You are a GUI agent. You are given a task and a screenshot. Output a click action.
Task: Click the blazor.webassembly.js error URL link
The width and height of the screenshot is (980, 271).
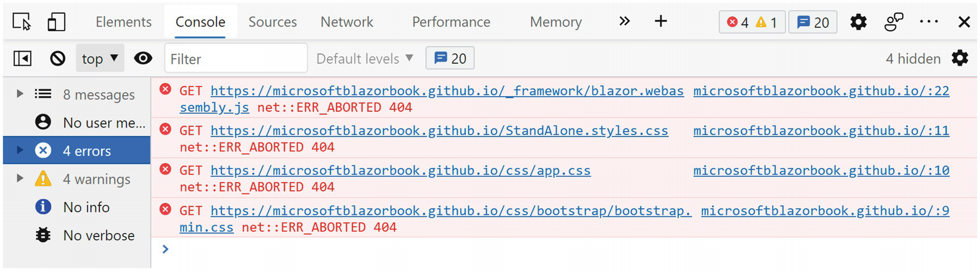(x=446, y=91)
